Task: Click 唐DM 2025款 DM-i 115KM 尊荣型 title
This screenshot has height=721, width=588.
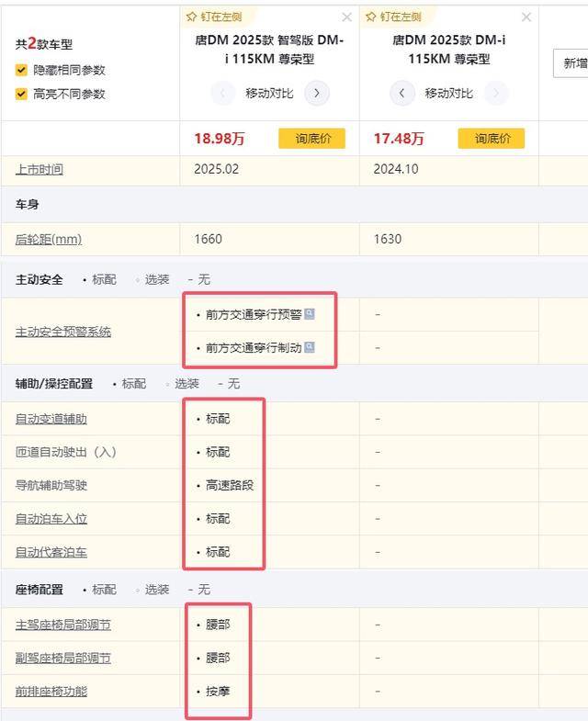Action: click(449, 50)
